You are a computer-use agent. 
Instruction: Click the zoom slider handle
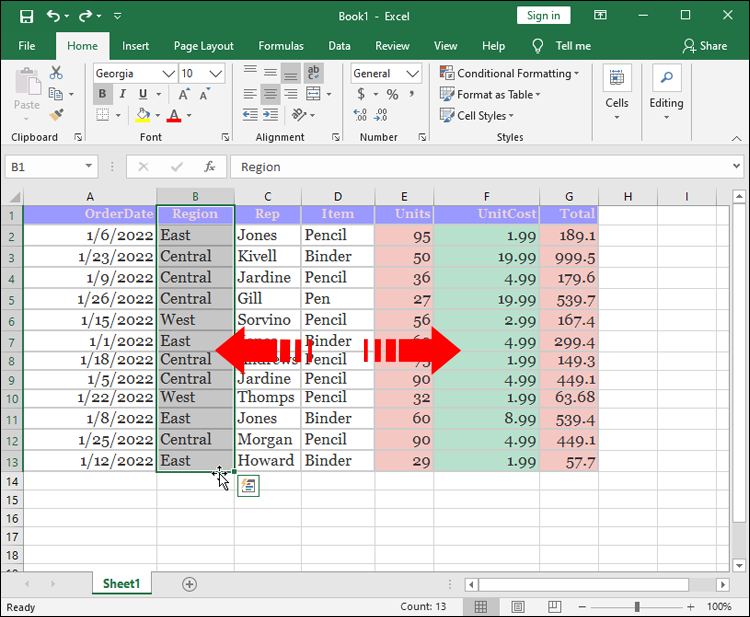[639, 607]
